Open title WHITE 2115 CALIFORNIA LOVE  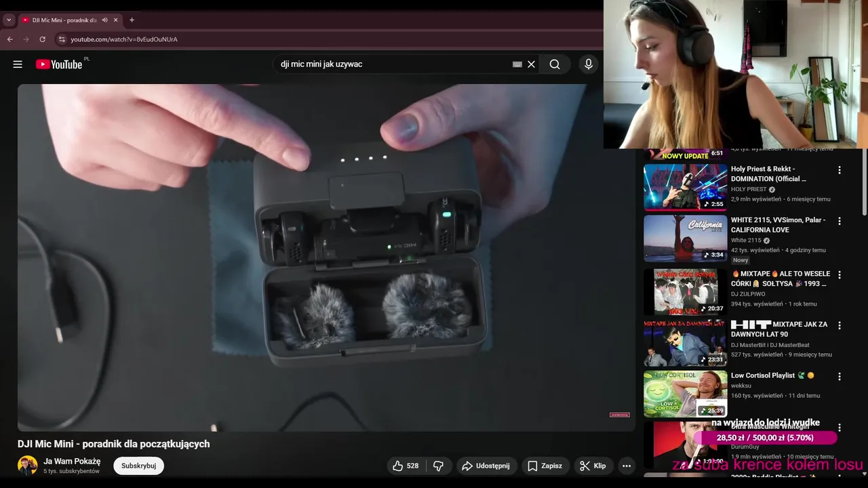point(778,224)
